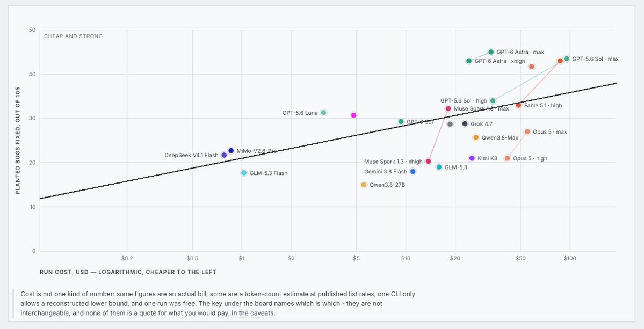644x329 pixels.
Task: Click the GPT-6 Astra · max data point
Action: click(491, 52)
